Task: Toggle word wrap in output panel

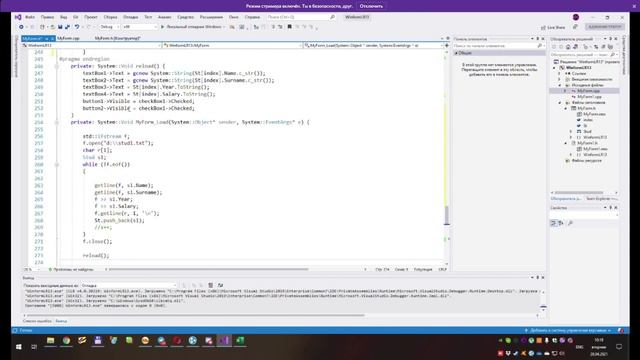Action: [220, 285]
